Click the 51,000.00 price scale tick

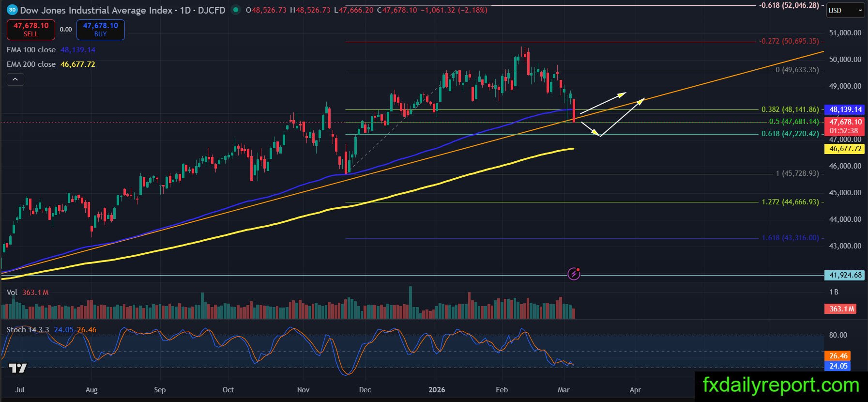tap(845, 33)
